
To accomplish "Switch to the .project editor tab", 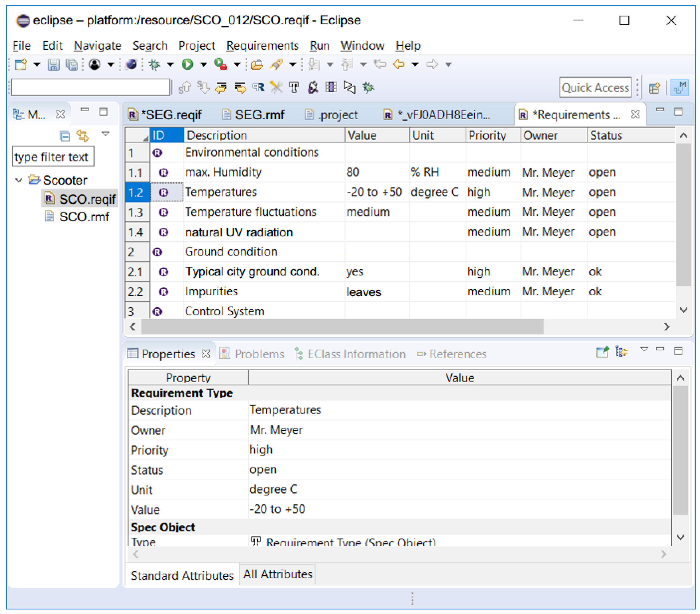I will pos(332,115).
